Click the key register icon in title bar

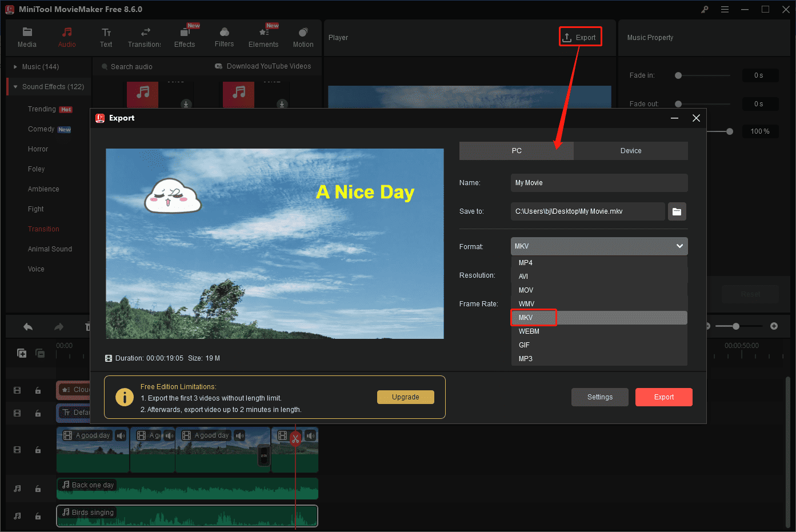[x=705, y=9]
